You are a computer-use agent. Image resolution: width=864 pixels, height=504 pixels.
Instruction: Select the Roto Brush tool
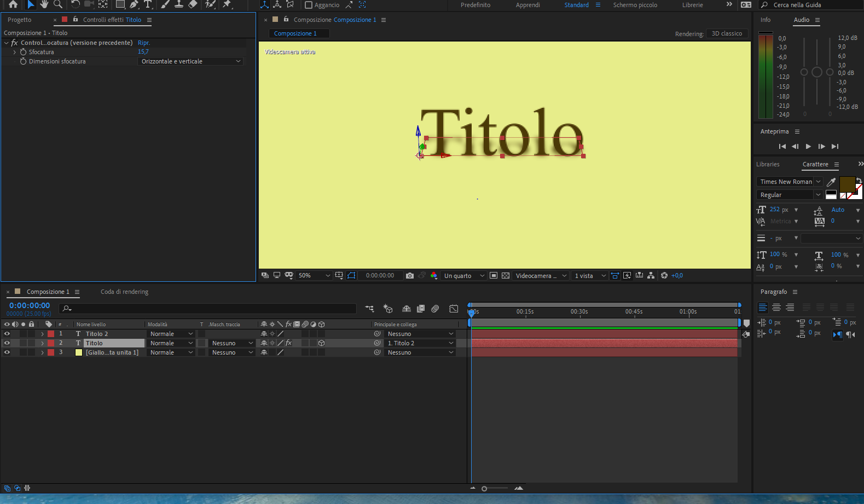coord(210,4)
